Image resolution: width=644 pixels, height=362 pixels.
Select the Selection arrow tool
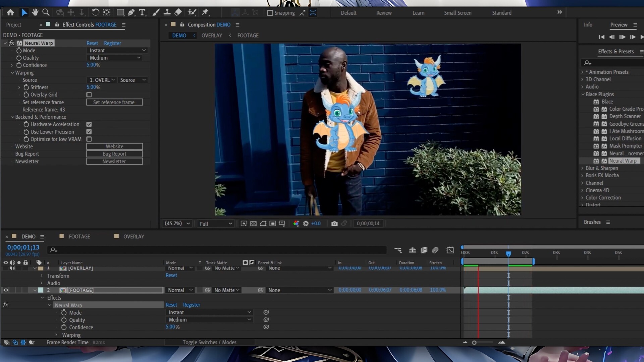24,13
